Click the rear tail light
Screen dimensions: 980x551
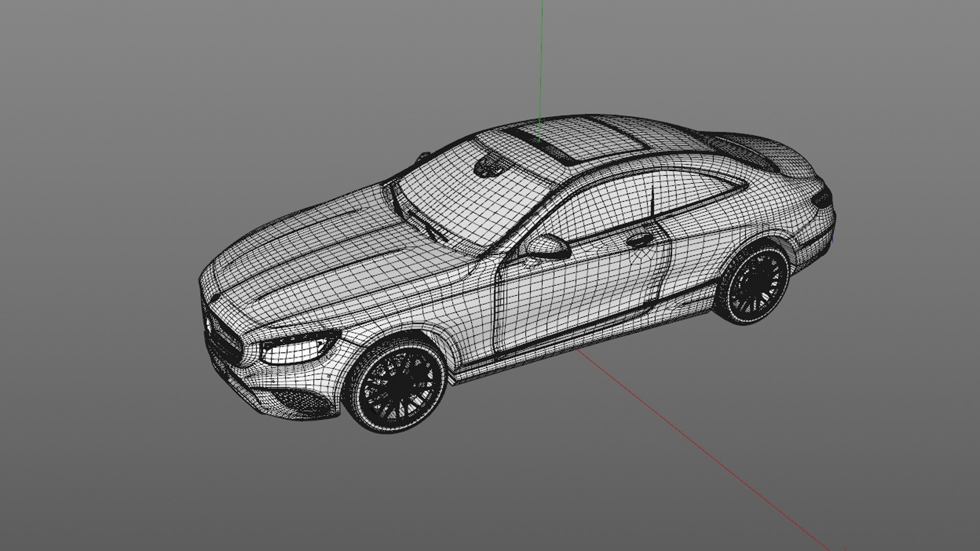pos(822,198)
